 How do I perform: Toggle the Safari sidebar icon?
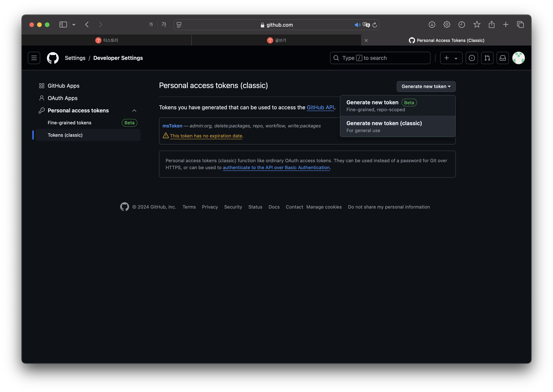[63, 25]
